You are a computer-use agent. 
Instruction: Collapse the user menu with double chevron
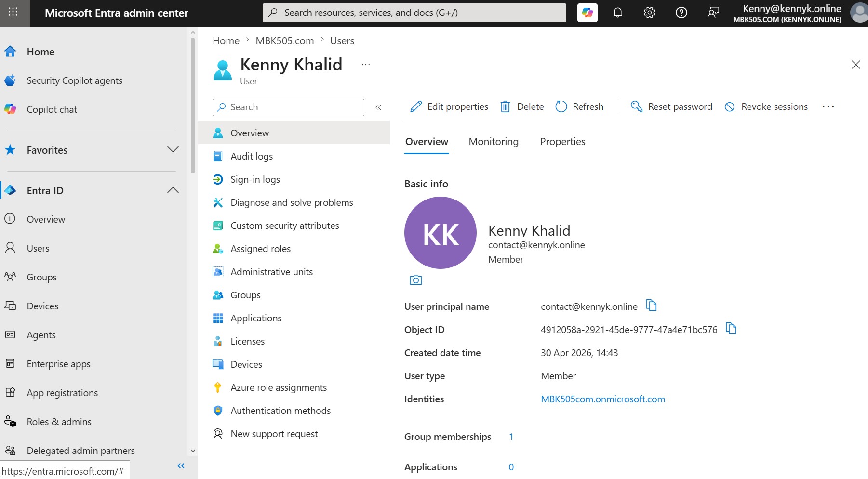point(378,107)
